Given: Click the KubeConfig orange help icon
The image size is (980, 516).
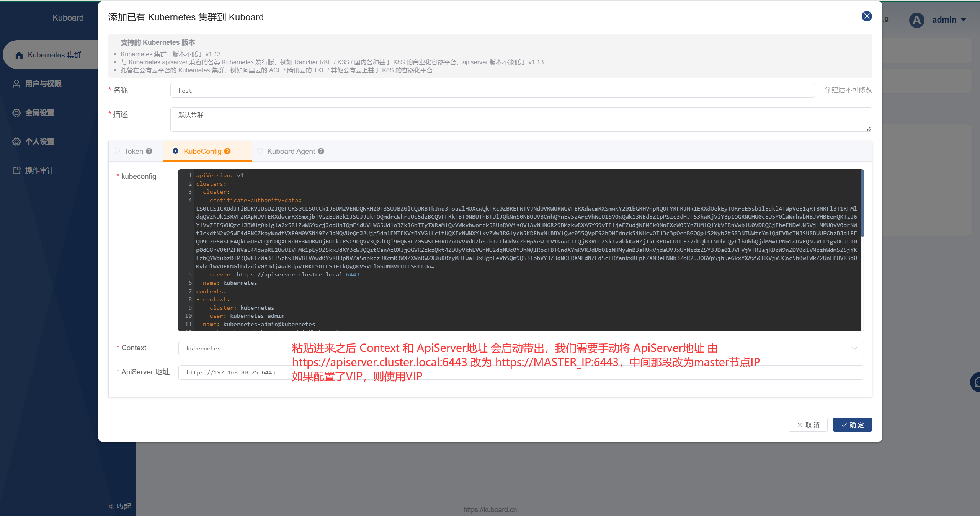Looking at the screenshot, I should (x=227, y=151).
